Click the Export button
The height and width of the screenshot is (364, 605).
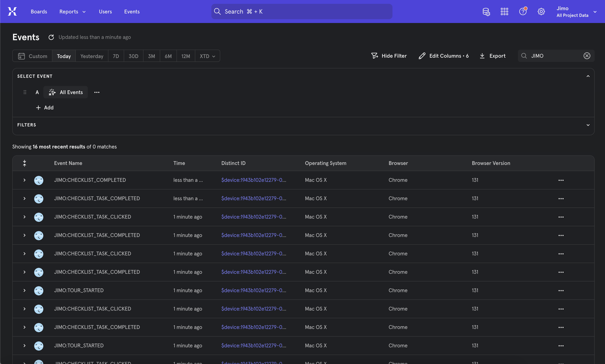(x=493, y=56)
